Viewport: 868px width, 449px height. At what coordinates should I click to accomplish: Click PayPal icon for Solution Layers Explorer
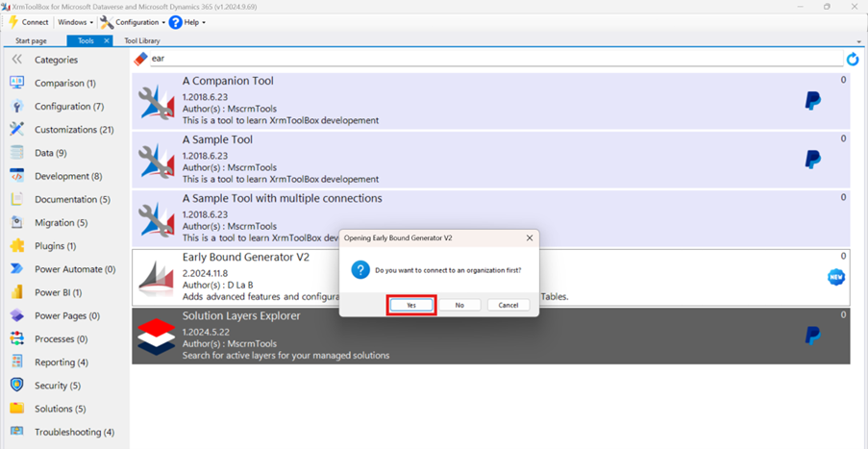pos(812,335)
